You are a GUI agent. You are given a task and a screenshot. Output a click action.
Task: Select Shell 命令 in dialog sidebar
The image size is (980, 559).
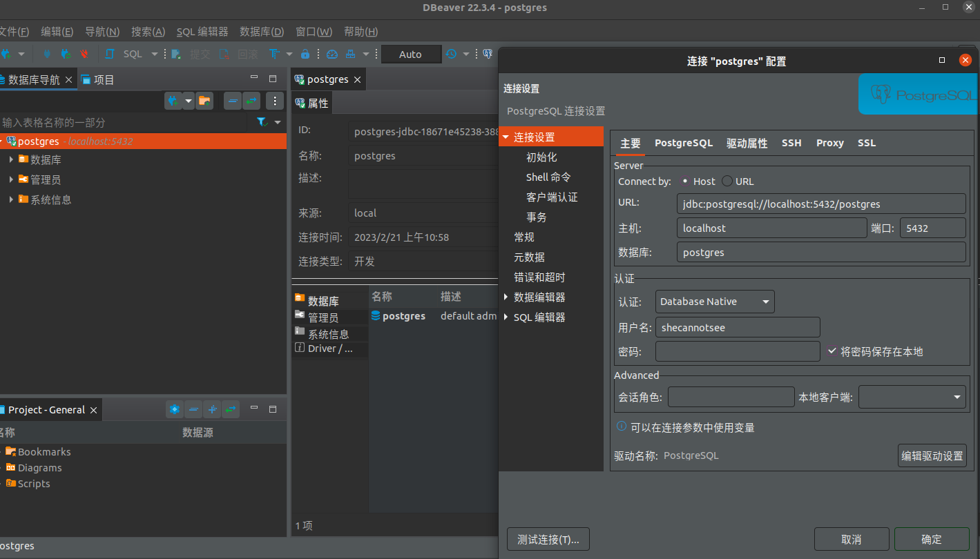548,177
